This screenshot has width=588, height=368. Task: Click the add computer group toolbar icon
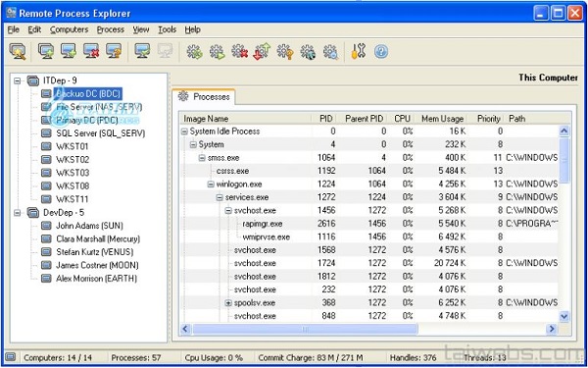[46, 51]
